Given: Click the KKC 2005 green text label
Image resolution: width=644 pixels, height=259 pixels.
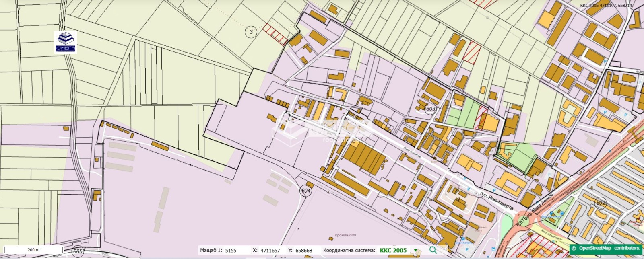Looking at the screenshot, I should 393,251.
